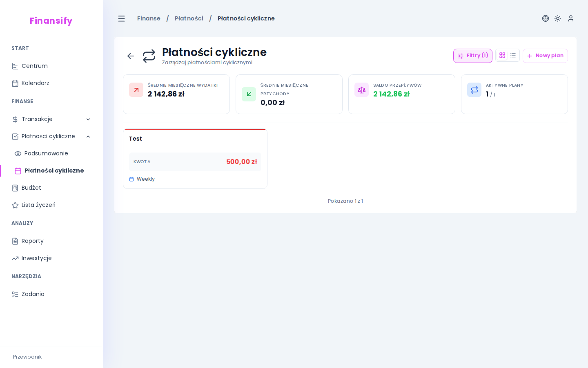Screen dimensions: 588x368
Task: Open Podsumowanie in the sidebar
Action: pyautogui.click(x=46, y=153)
